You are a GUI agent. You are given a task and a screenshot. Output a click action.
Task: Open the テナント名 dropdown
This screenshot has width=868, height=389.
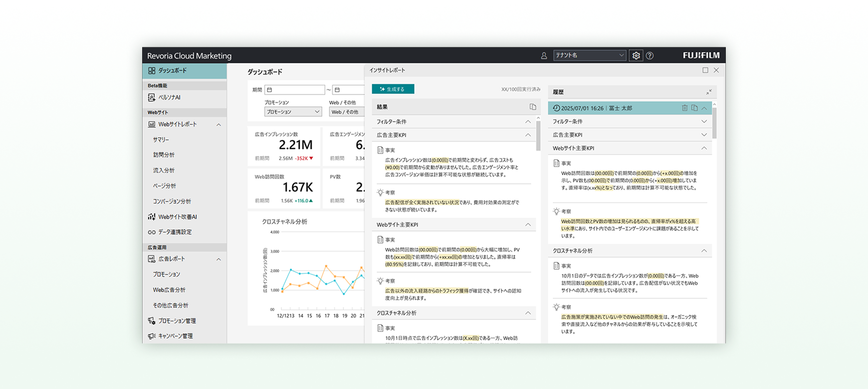(589, 55)
